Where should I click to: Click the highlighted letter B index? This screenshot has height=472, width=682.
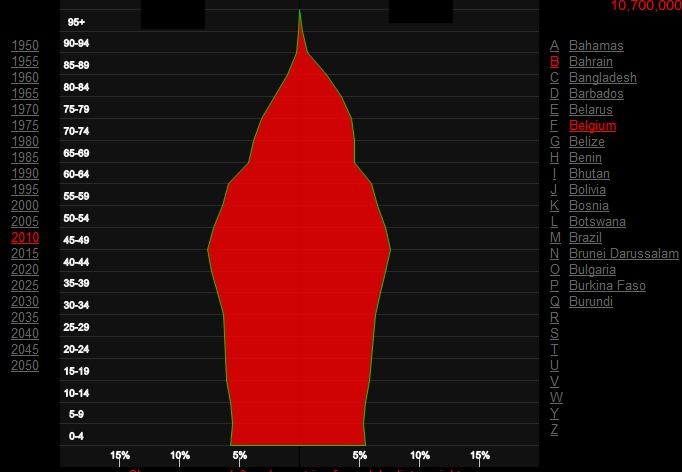pos(554,61)
